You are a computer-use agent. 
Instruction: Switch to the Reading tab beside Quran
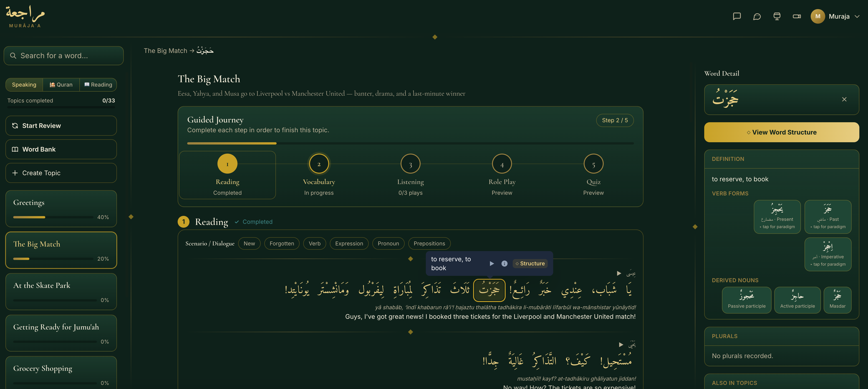coord(98,85)
